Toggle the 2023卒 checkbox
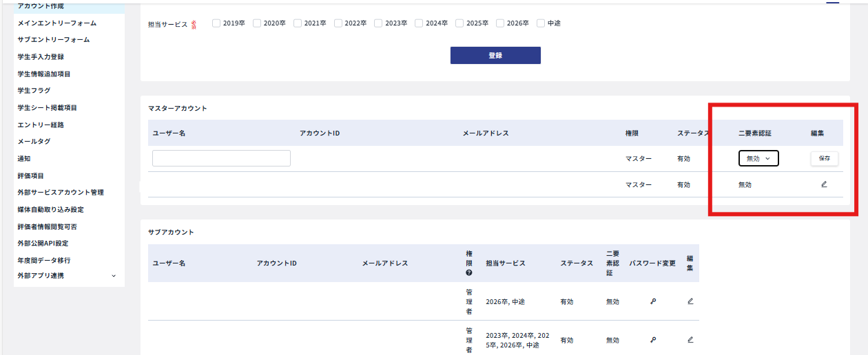868x355 pixels. point(378,23)
